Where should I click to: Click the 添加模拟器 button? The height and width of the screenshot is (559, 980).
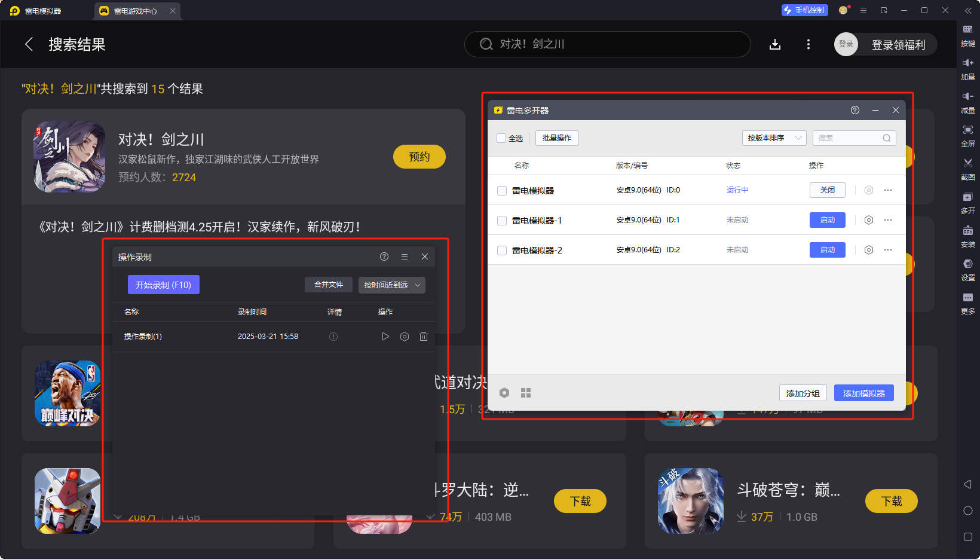click(864, 393)
